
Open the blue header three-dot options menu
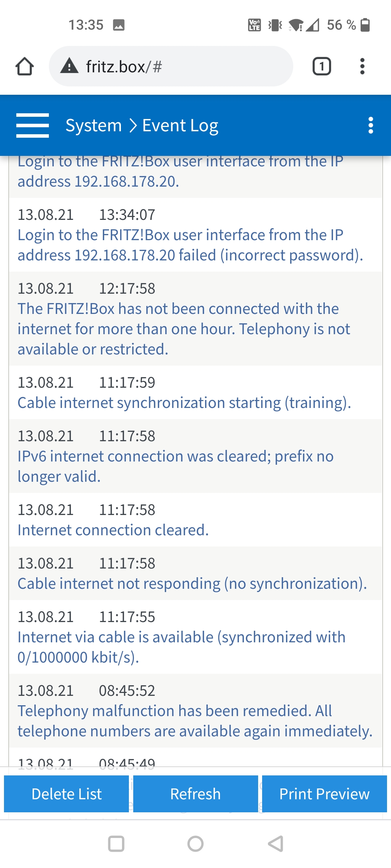click(x=370, y=125)
